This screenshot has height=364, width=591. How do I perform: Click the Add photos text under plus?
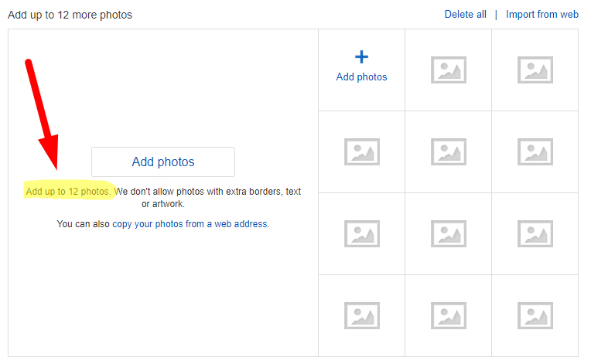[361, 77]
